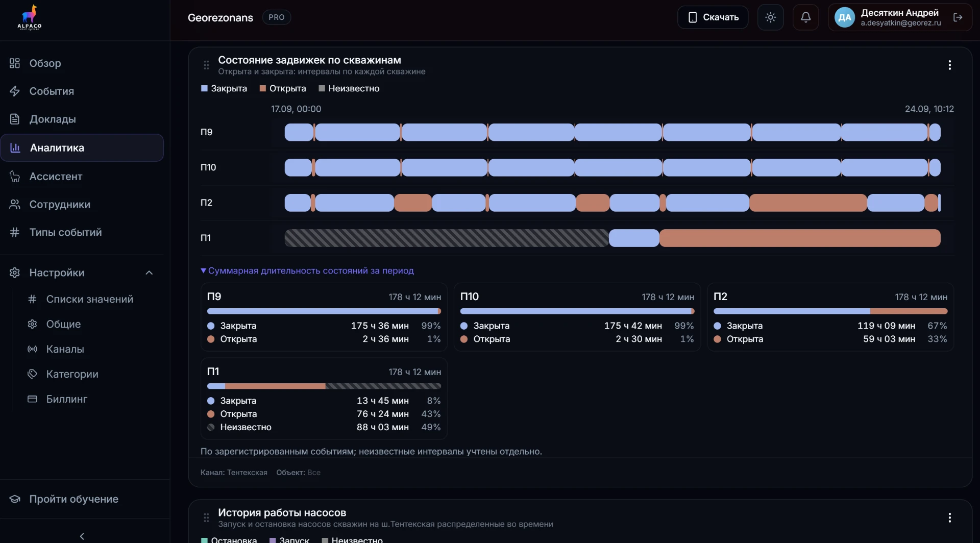Toggle the Открыта legend series

pos(283,88)
